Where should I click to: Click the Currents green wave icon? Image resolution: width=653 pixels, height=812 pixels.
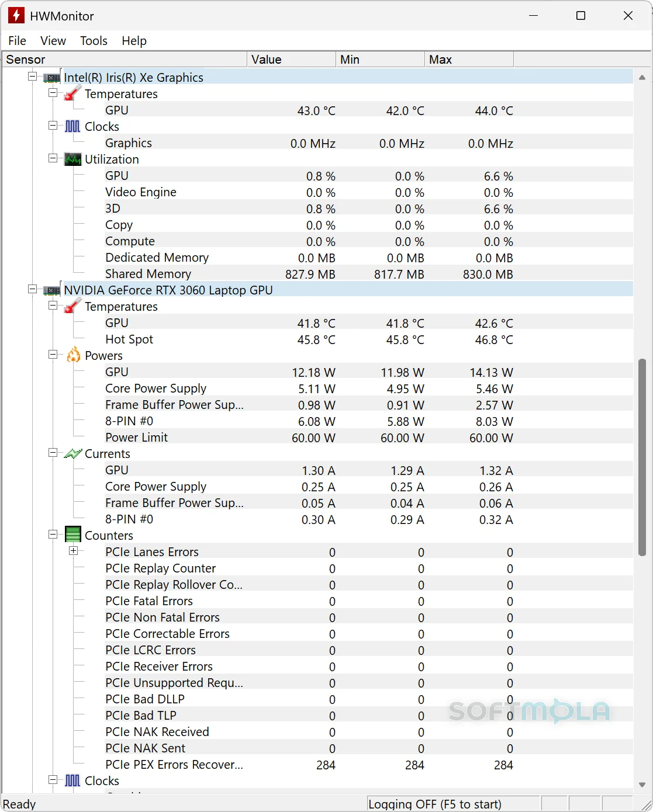72,453
